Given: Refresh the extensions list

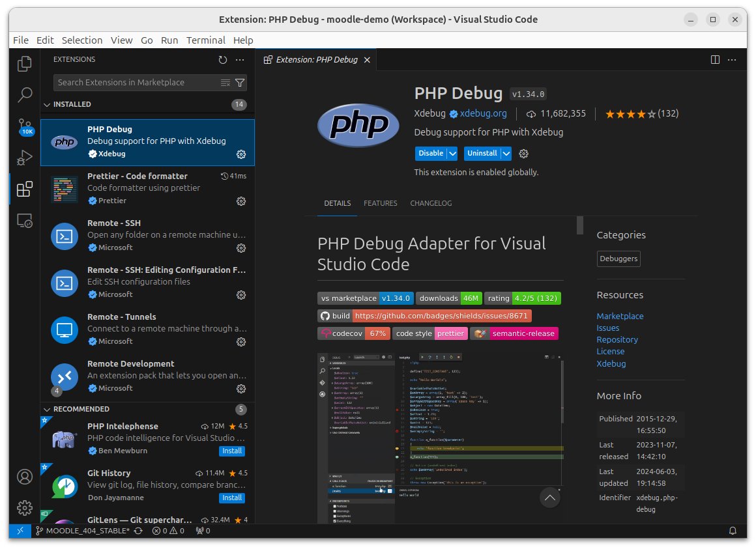Looking at the screenshot, I should click(223, 60).
